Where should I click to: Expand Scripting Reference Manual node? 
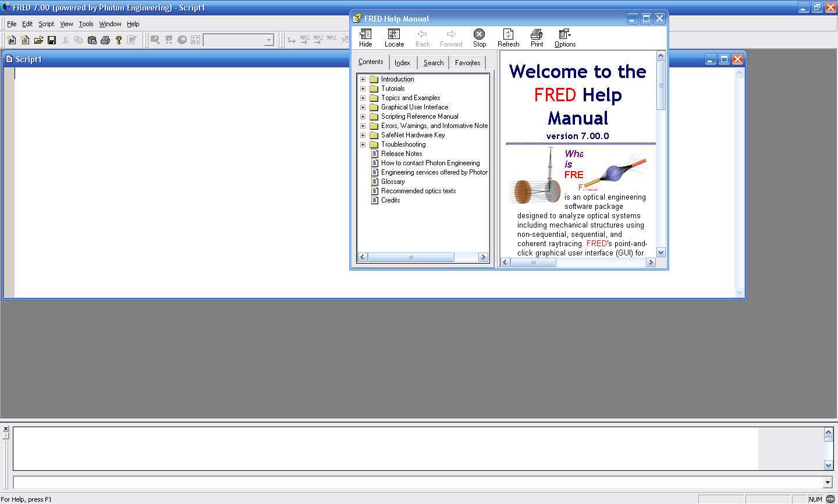click(x=363, y=116)
